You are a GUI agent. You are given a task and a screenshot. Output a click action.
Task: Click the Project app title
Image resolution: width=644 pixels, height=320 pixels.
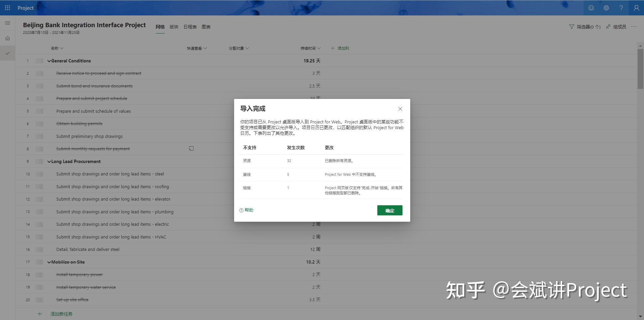click(x=25, y=8)
